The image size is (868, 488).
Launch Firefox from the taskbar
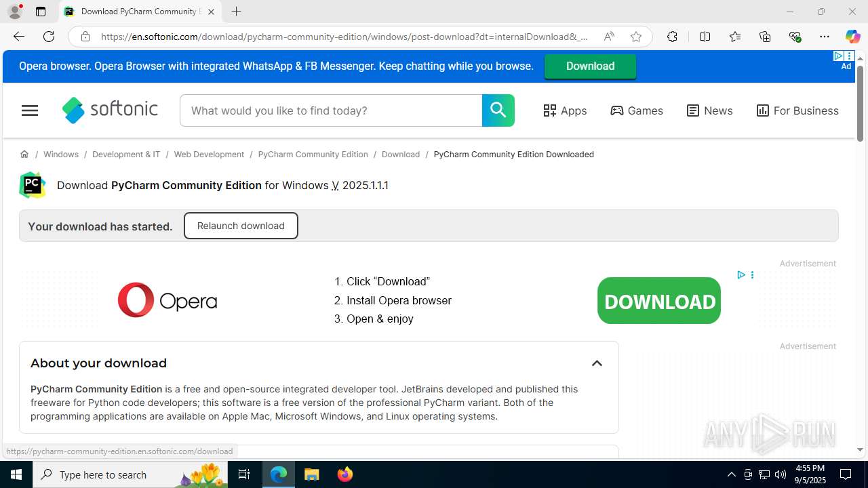(345, 474)
